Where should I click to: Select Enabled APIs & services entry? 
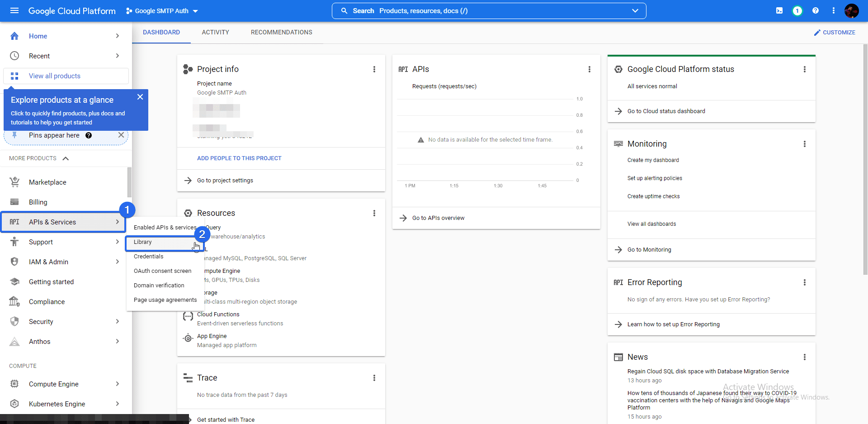[165, 228]
